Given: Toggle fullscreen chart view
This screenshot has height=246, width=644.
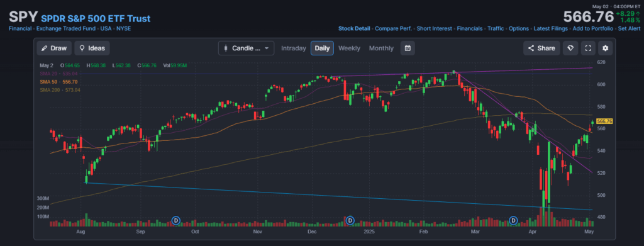Looking at the screenshot, I should [588, 48].
